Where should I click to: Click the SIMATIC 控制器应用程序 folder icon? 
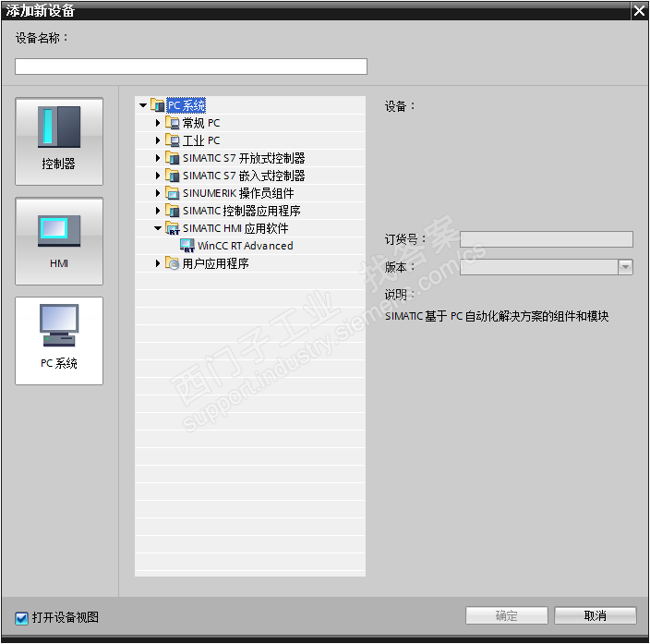172,211
